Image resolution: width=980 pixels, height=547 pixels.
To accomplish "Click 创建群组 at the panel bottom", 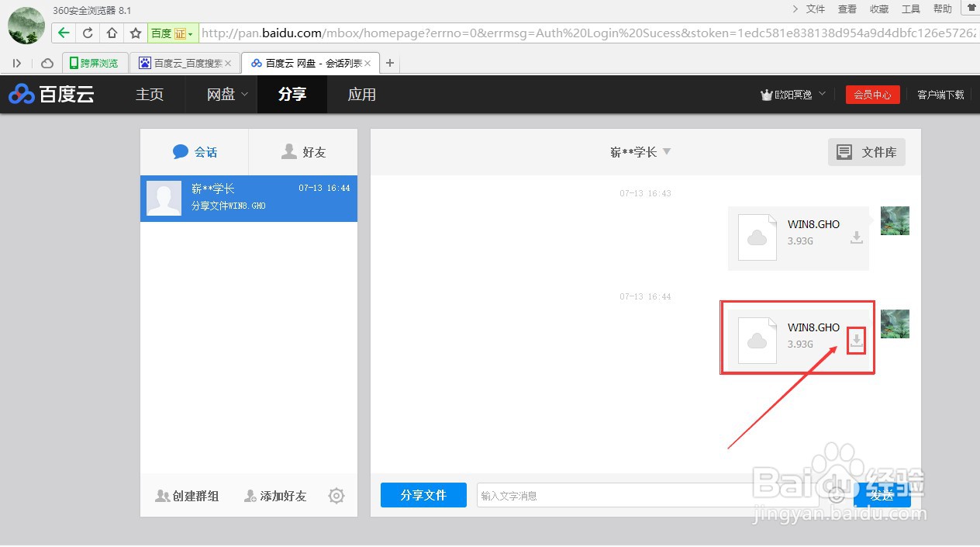I will [187, 496].
